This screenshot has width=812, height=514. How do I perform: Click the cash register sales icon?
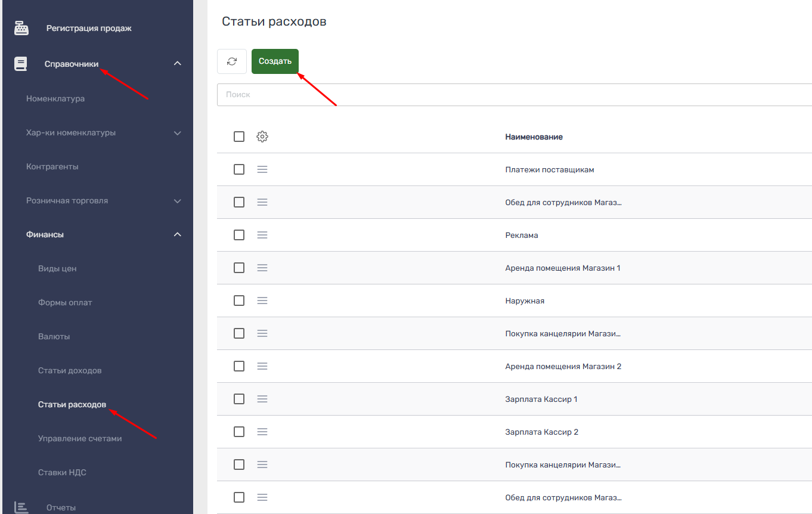point(21,28)
